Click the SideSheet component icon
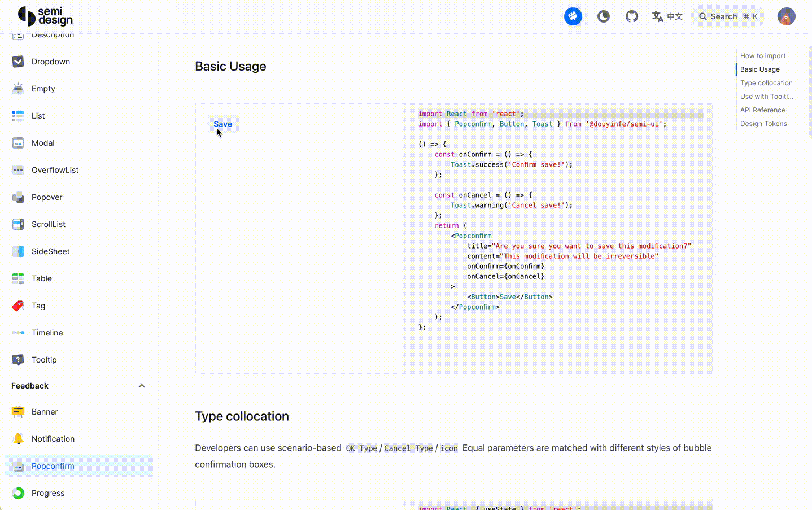 [18, 251]
